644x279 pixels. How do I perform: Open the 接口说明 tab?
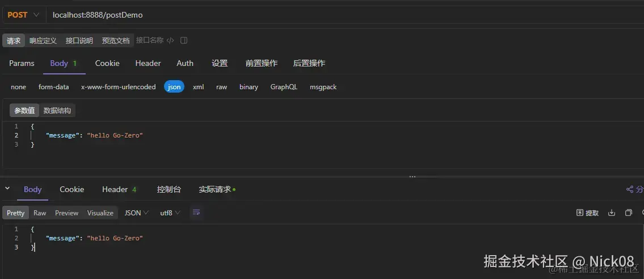(x=79, y=40)
